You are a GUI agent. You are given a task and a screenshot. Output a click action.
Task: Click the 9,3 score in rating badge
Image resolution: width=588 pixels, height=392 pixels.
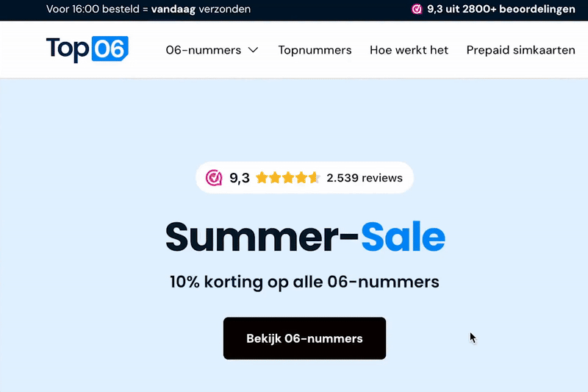(240, 178)
